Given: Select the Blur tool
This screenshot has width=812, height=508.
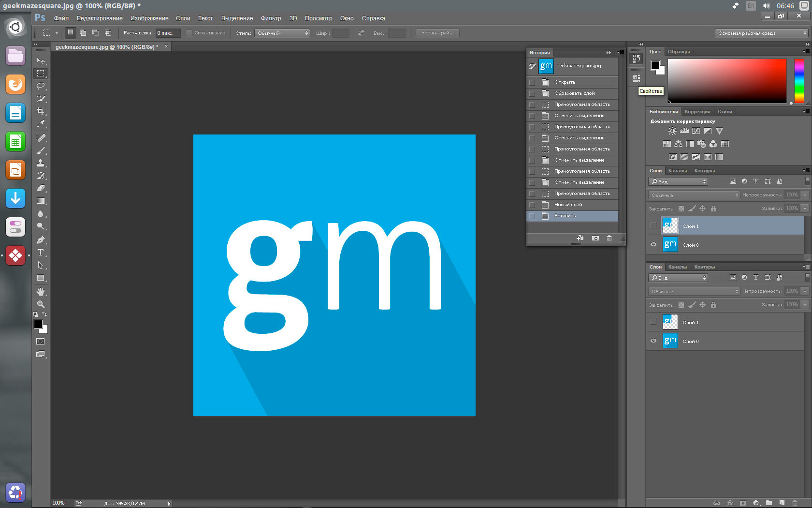Looking at the screenshot, I should point(41,213).
